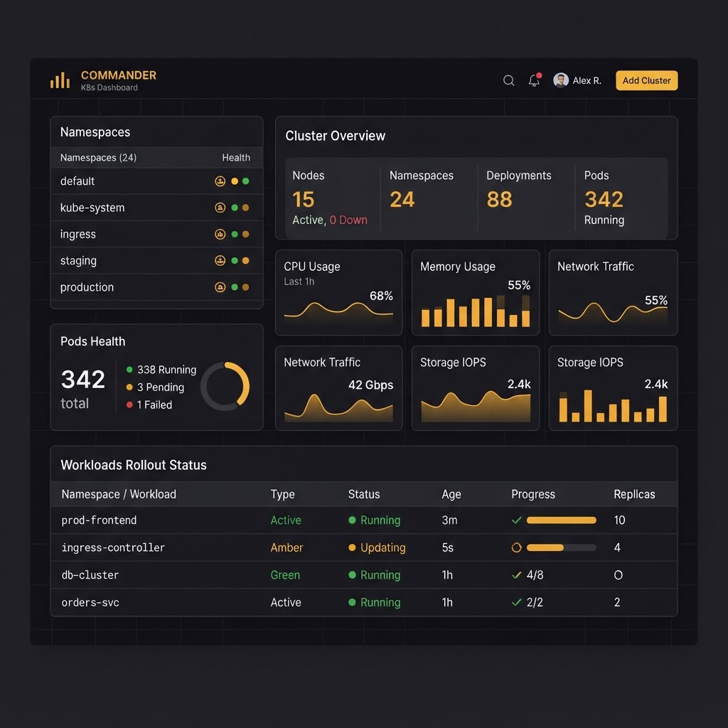Click the Namespaces (24) column header
This screenshot has height=728, width=728.
(x=98, y=157)
